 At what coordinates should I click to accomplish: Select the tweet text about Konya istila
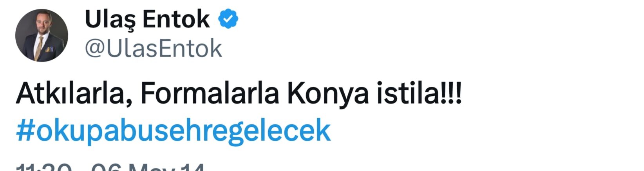pyautogui.click(x=239, y=93)
